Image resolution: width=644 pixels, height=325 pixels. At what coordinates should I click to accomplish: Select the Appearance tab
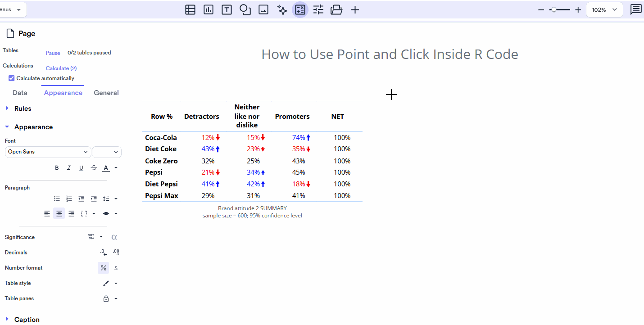(63, 93)
